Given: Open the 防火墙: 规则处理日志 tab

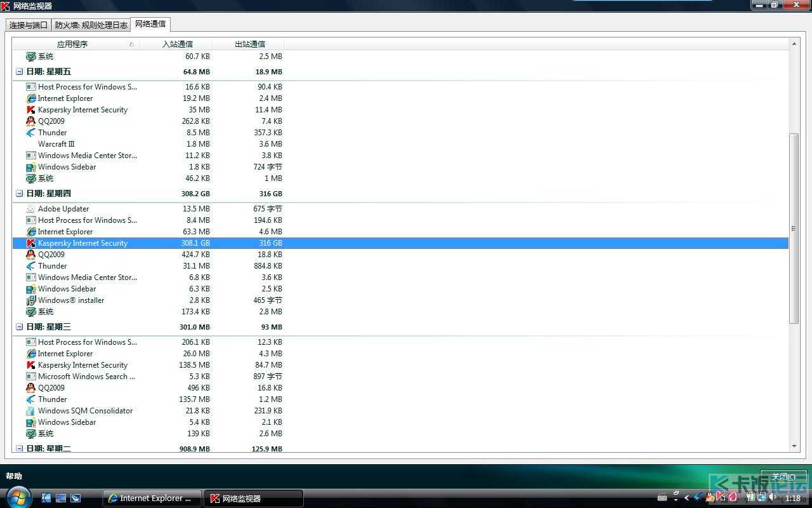Looking at the screenshot, I should click(x=91, y=25).
